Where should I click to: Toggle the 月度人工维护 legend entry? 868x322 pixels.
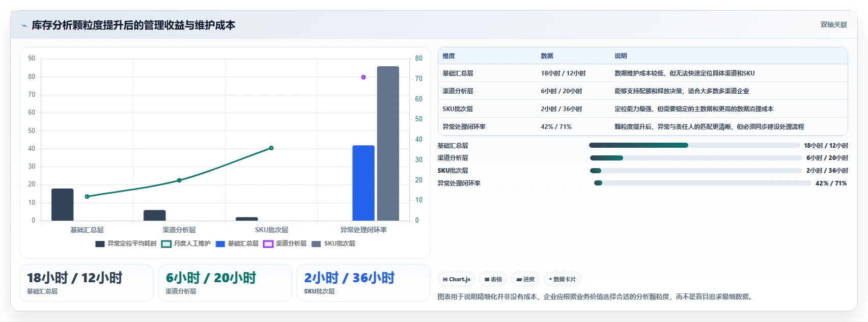click(186, 244)
